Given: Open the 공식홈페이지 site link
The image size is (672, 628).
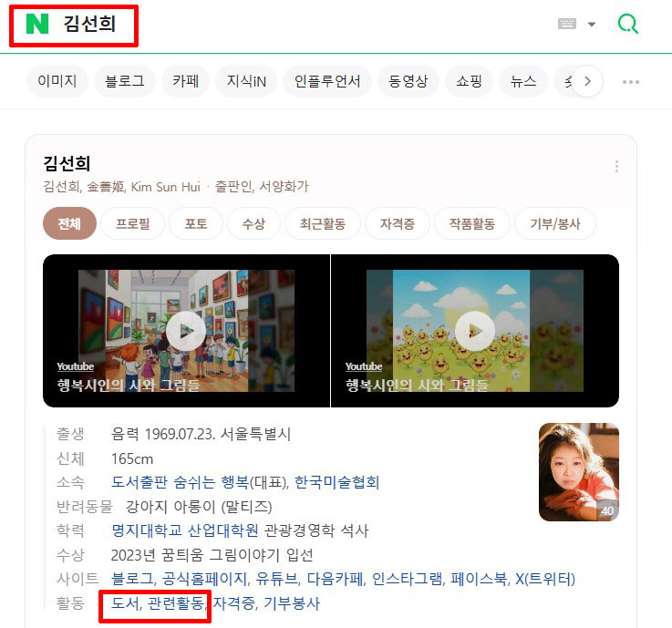Looking at the screenshot, I should 204,579.
